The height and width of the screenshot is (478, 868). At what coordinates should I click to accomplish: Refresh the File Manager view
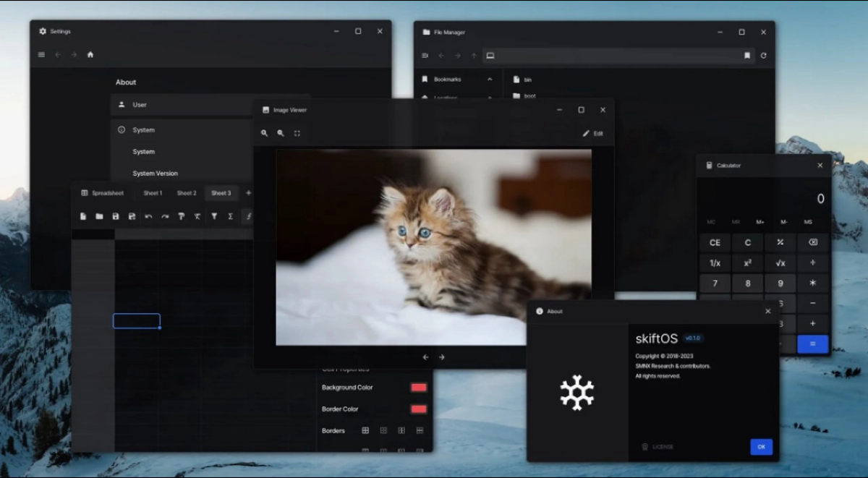765,55
